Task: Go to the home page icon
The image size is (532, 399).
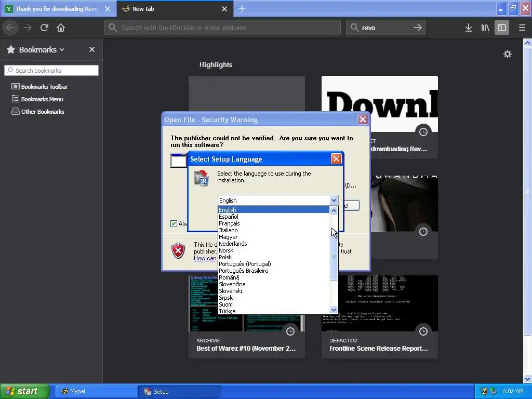Action: point(61,28)
